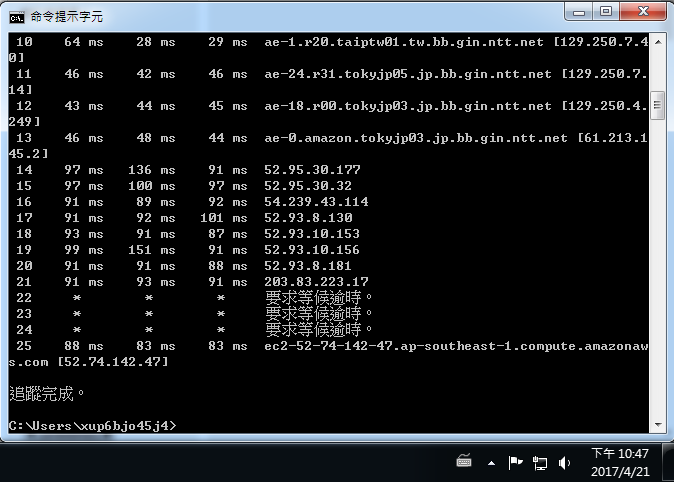The image size is (674, 483).
Task: Click IP address 52.95.30.177
Action: pyautogui.click(x=312, y=170)
